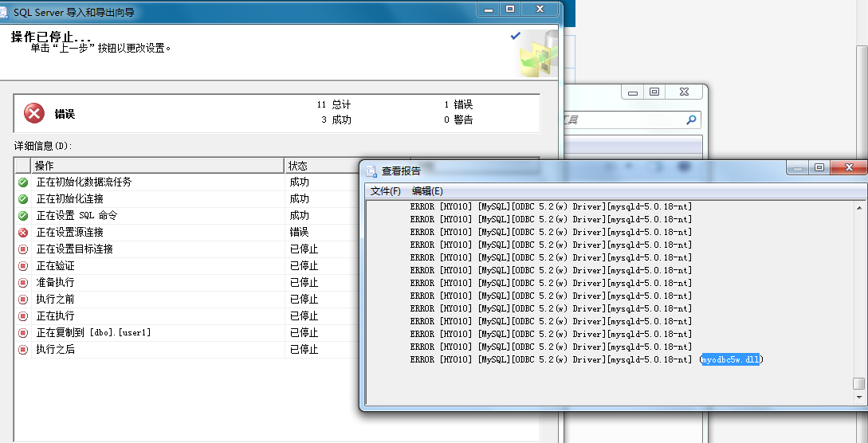Image resolution: width=868 pixels, height=443 pixels.
Task: Click stopped icon beside 准备执行
Action: tap(22, 283)
